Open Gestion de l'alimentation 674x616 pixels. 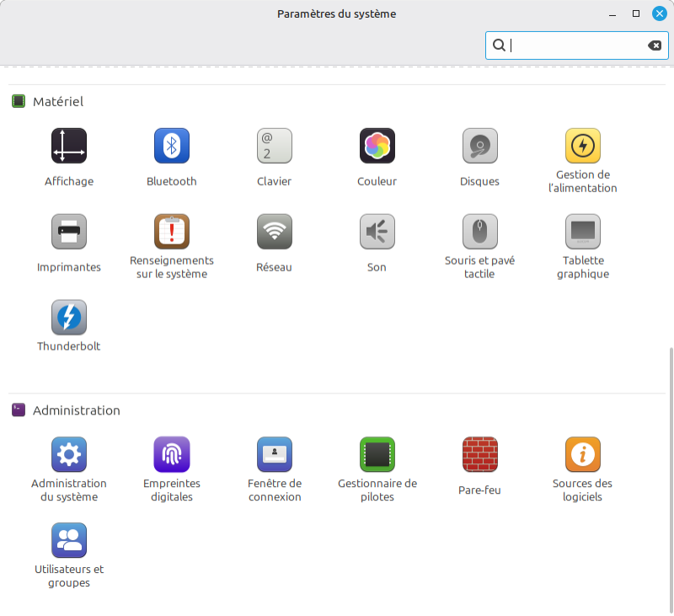pyautogui.click(x=583, y=146)
